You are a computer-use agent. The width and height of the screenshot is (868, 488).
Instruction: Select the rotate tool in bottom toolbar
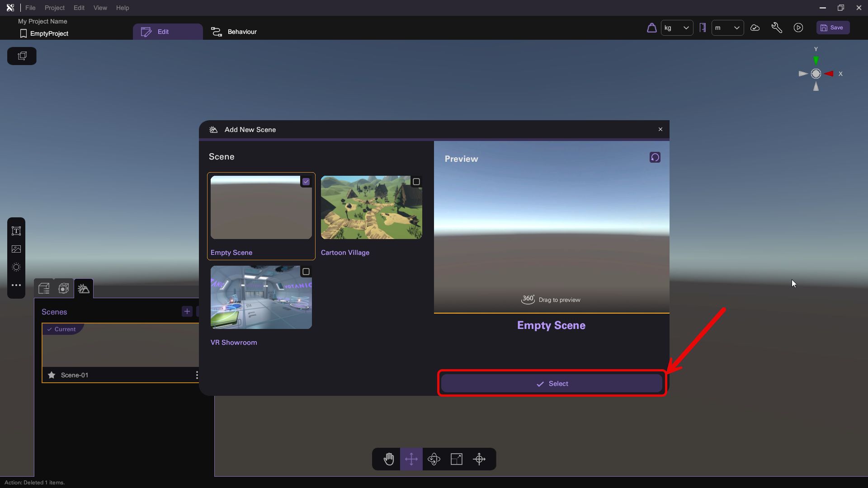(x=434, y=459)
